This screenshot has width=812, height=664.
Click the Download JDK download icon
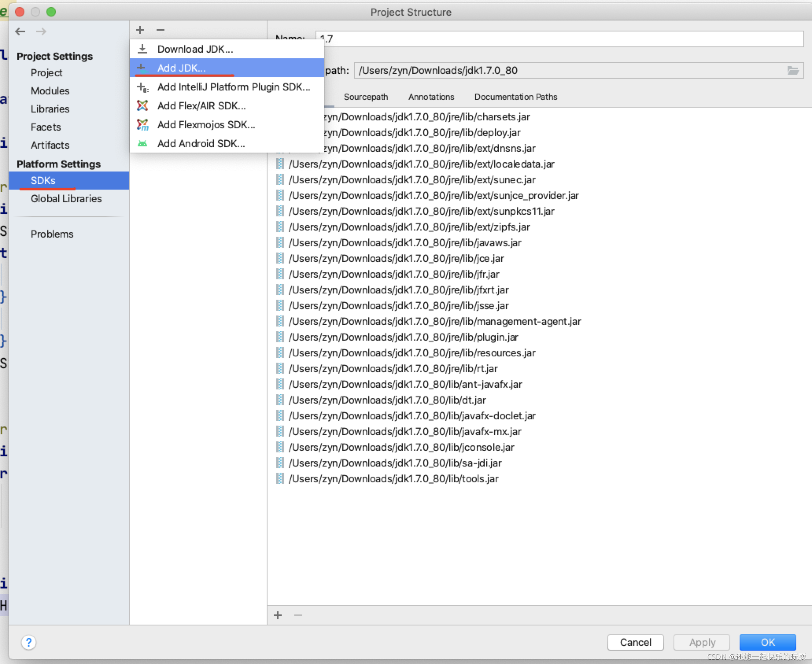pos(142,49)
